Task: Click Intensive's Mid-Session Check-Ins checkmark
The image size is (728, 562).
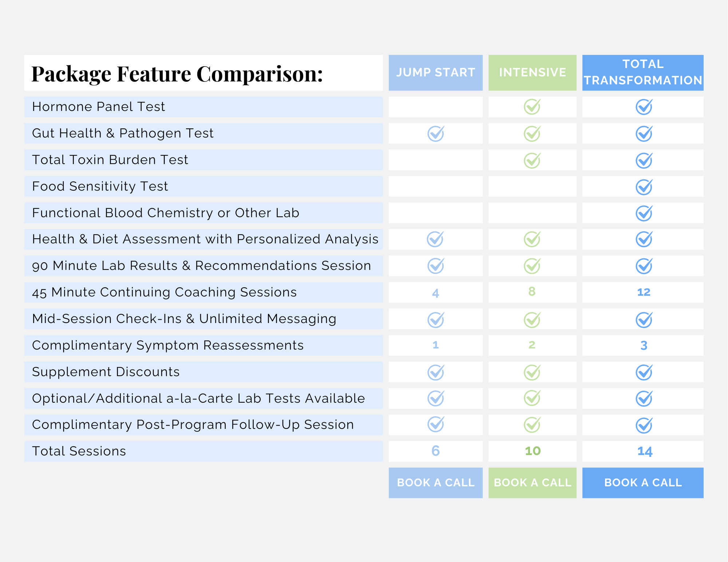Action: coord(532,319)
